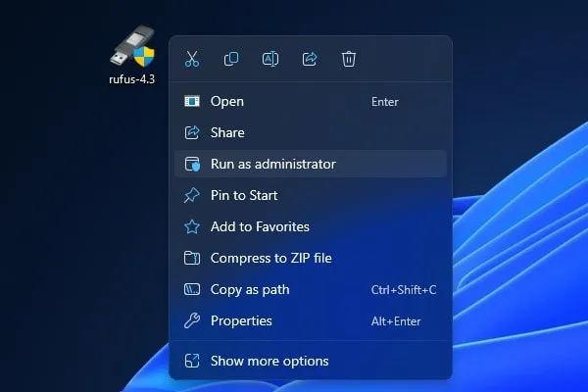Click the shield icon beside Run as administrator
The height and width of the screenshot is (392, 588).
tap(192, 164)
